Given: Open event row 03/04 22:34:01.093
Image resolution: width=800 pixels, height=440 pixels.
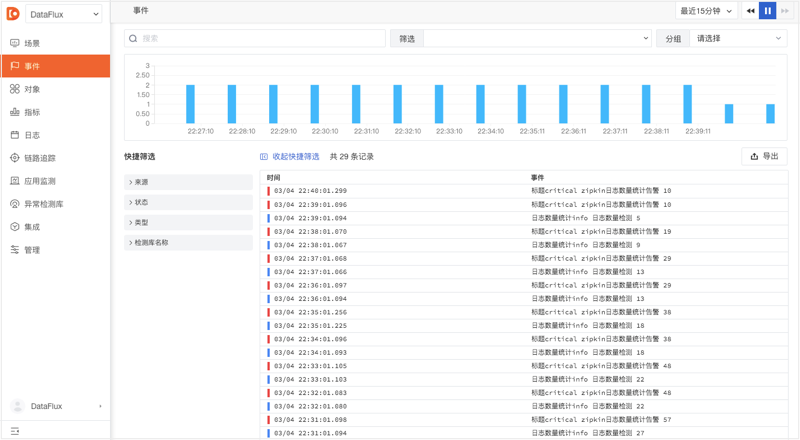Looking at the screenshot, I should 524,352.
